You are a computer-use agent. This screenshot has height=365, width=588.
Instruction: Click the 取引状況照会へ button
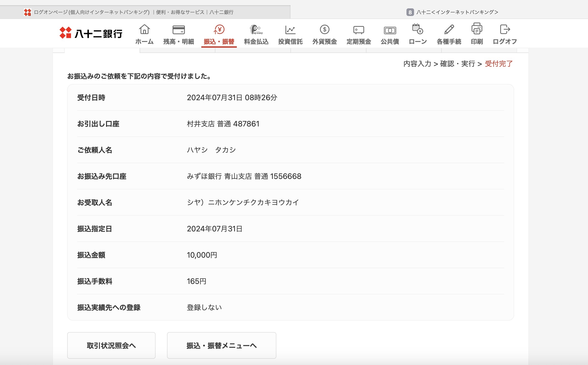(111, 345)
